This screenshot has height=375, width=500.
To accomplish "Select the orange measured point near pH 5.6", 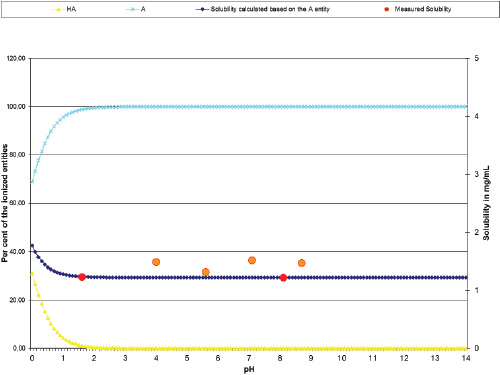I will [206, 272].
